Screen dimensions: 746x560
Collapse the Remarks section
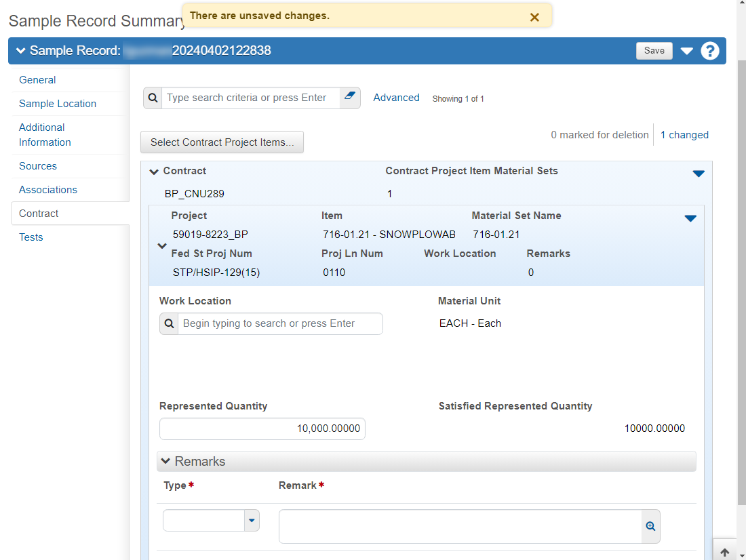(x=165, y=461)
